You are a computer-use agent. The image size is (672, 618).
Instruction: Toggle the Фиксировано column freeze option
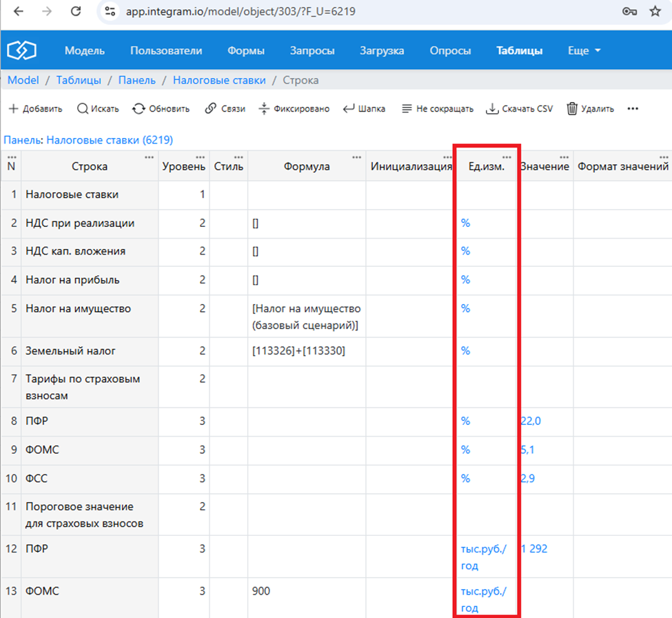coord(265,109)
